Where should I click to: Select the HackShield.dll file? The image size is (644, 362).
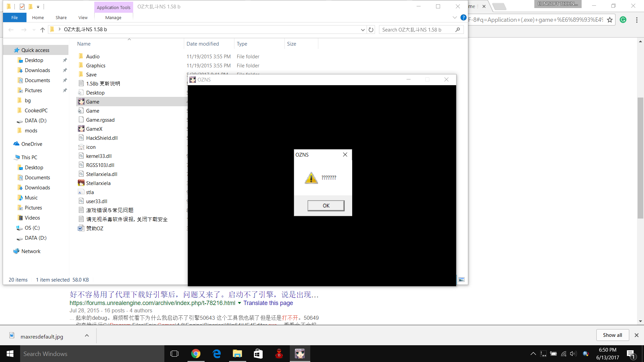pyautogui.click(x=102, y=138)
